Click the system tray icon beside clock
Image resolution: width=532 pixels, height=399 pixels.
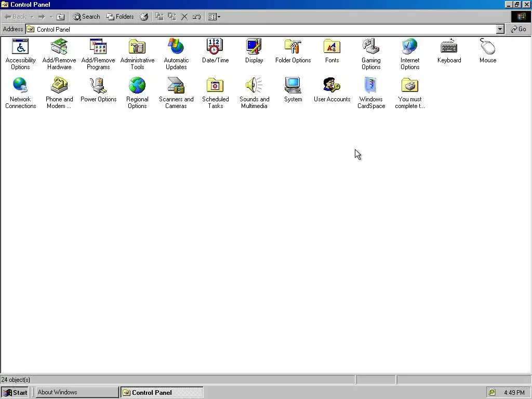pos(491,393)
